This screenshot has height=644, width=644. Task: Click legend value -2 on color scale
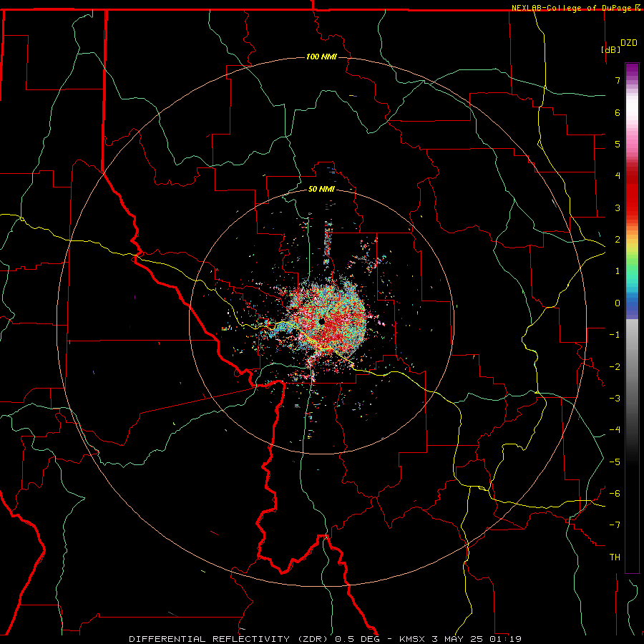[x=615, y=367]
